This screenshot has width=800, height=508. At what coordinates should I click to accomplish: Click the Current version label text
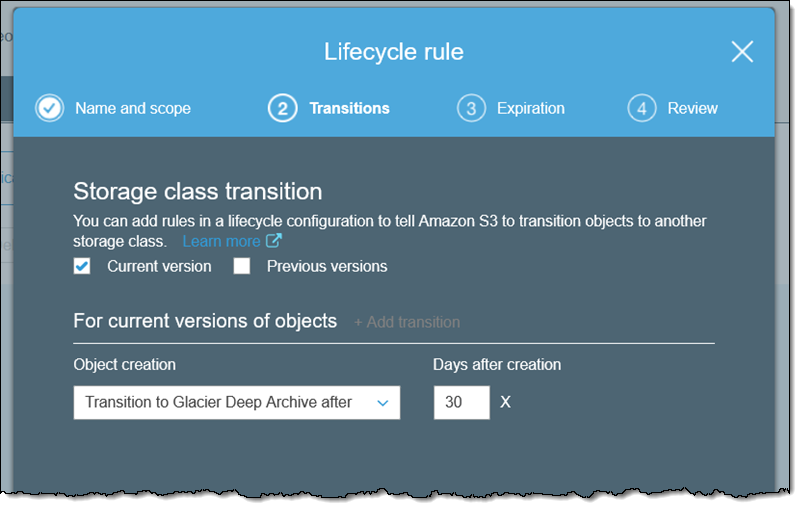click(159, 266)
